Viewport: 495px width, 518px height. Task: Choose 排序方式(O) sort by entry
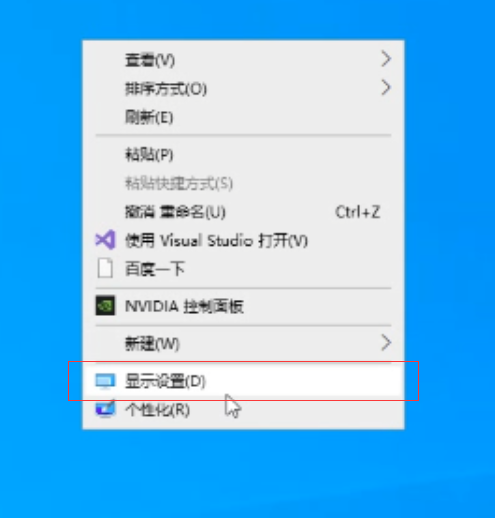243,89
